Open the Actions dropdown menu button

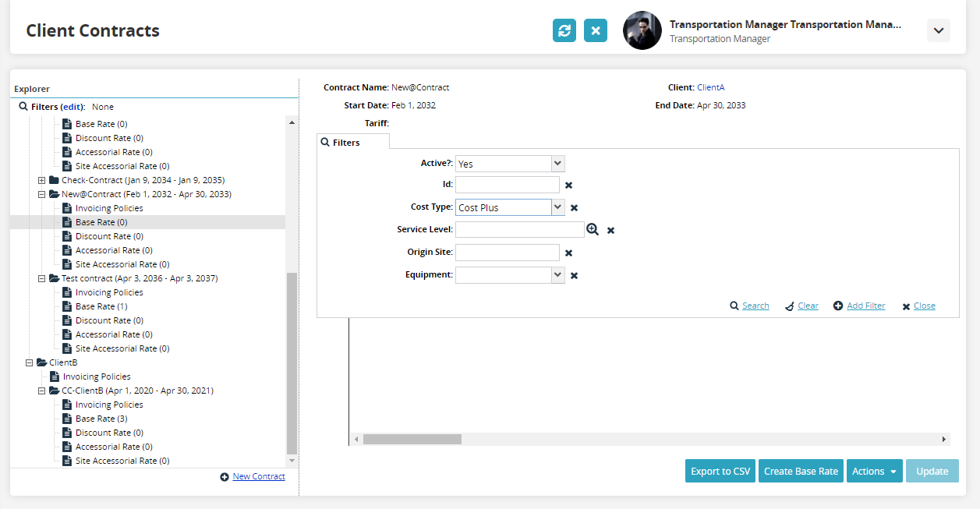[x=874, y=471]
